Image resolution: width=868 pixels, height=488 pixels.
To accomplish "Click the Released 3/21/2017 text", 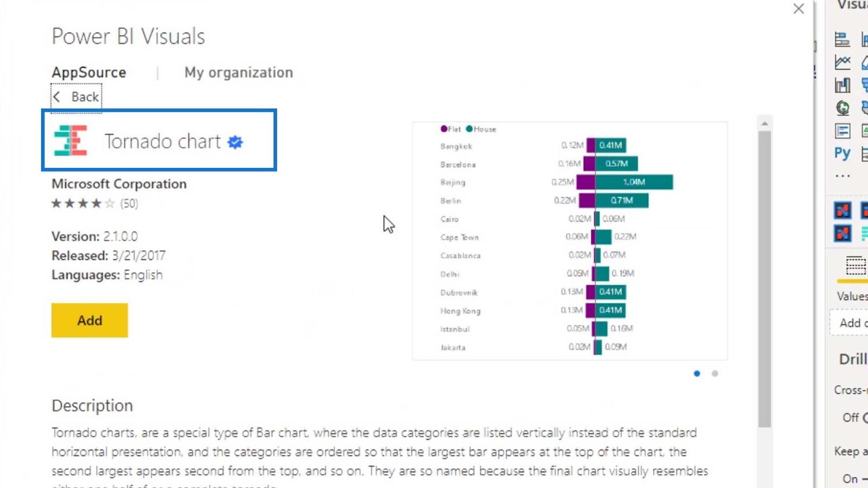I will click(108, 255).
